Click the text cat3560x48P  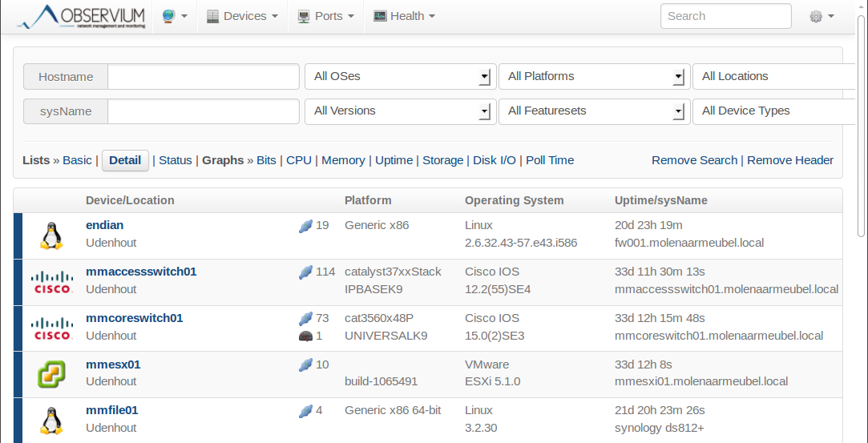(x=379, y=318)
